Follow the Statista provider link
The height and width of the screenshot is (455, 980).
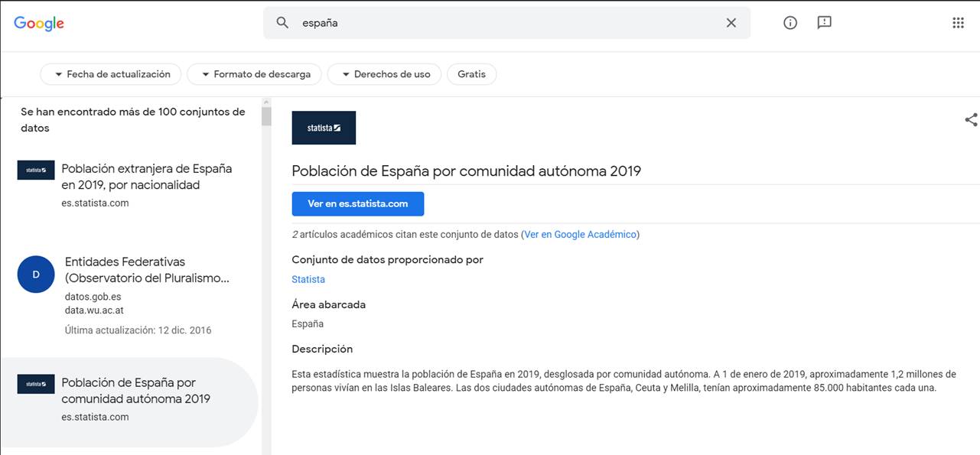308,279
